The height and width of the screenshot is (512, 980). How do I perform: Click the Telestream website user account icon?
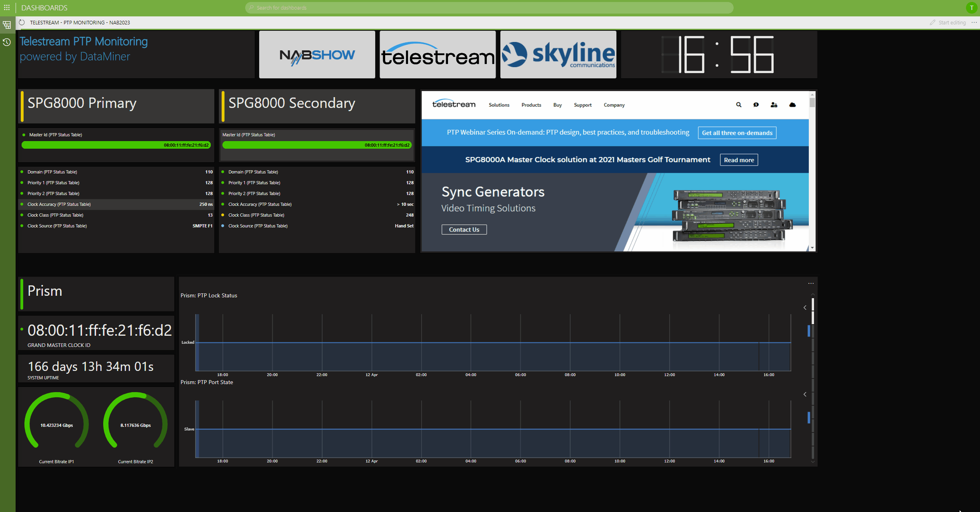pyautogui.click(x=774, y=105)
